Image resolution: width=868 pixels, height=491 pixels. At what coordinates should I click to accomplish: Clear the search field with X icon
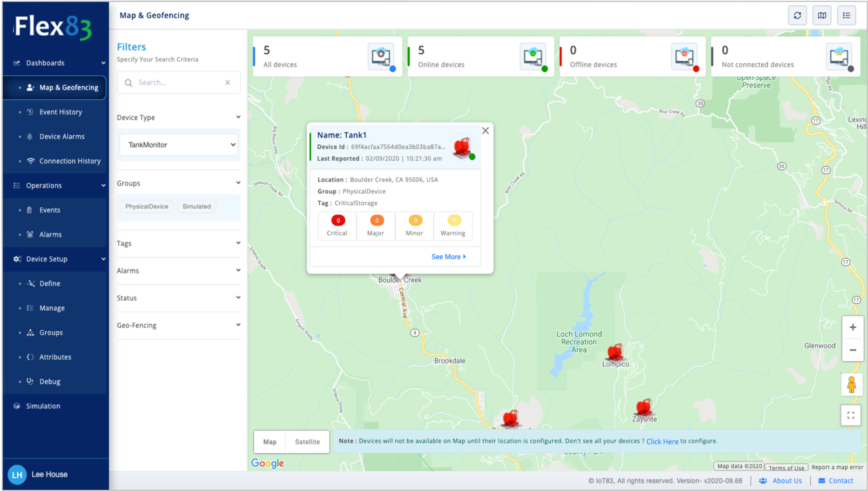[x=228, y=82]
